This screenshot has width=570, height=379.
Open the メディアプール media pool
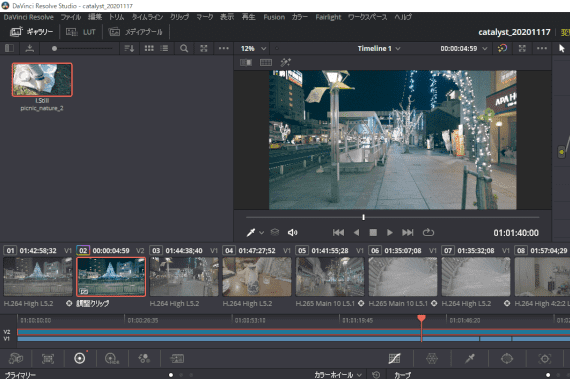pyautogui.click(x=136, y=32)
